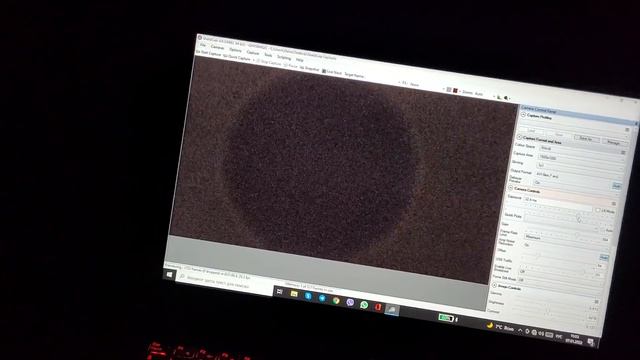
Task: Open the weather widget on the taskbar
Action: pos(500,327)
